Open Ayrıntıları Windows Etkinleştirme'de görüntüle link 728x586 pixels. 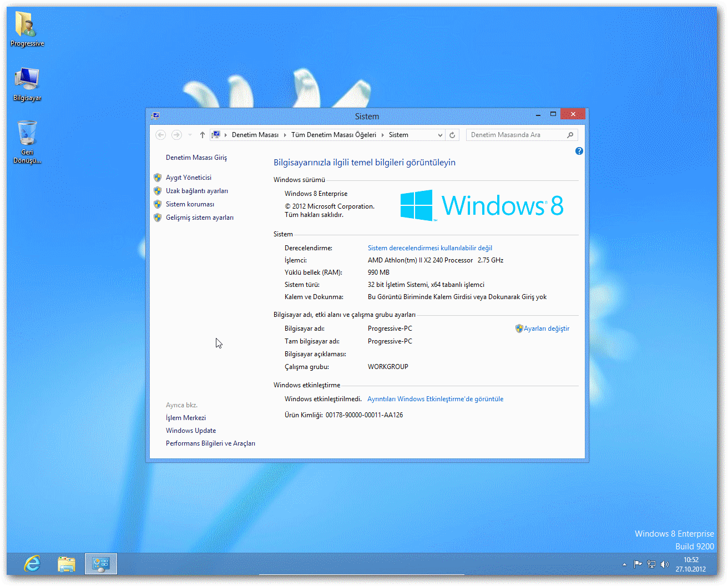(x=436, y=399)
